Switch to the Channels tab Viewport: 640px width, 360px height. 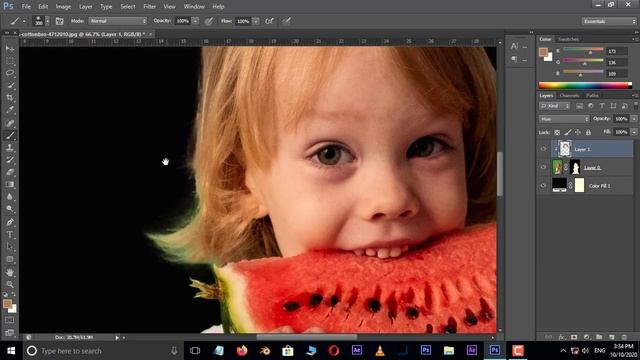(569, 96)
